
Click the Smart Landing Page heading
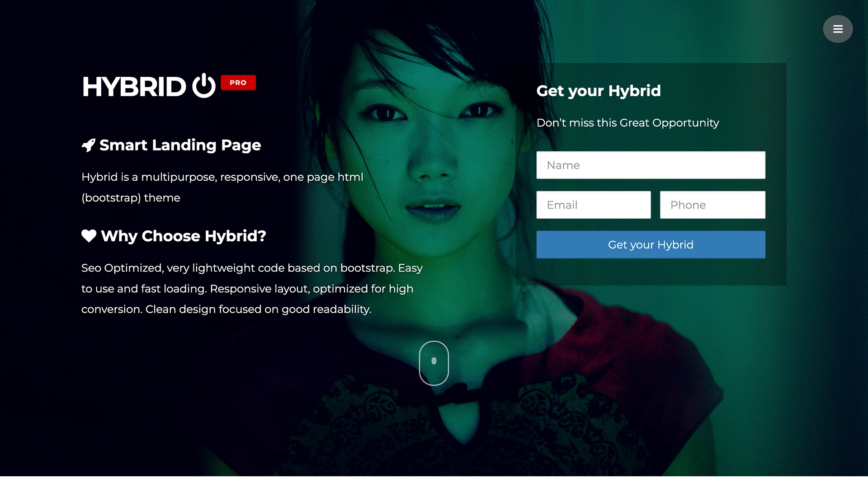(180, 145)
